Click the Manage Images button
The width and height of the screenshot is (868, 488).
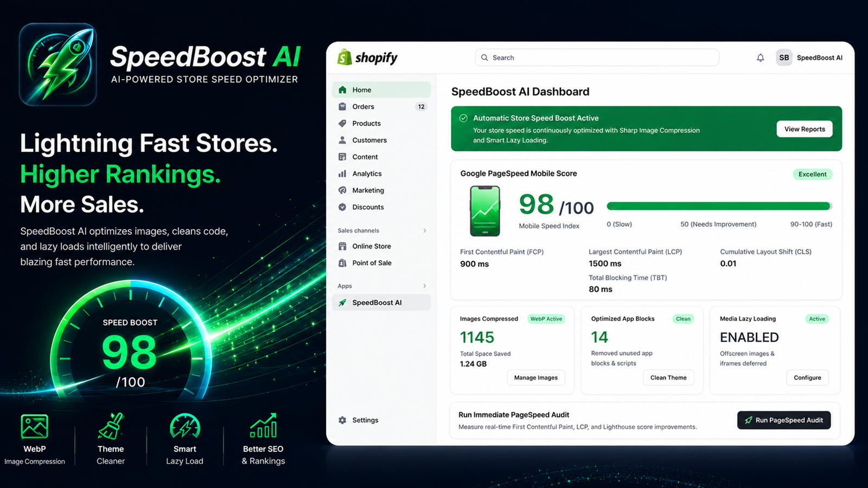coord(536,377)
